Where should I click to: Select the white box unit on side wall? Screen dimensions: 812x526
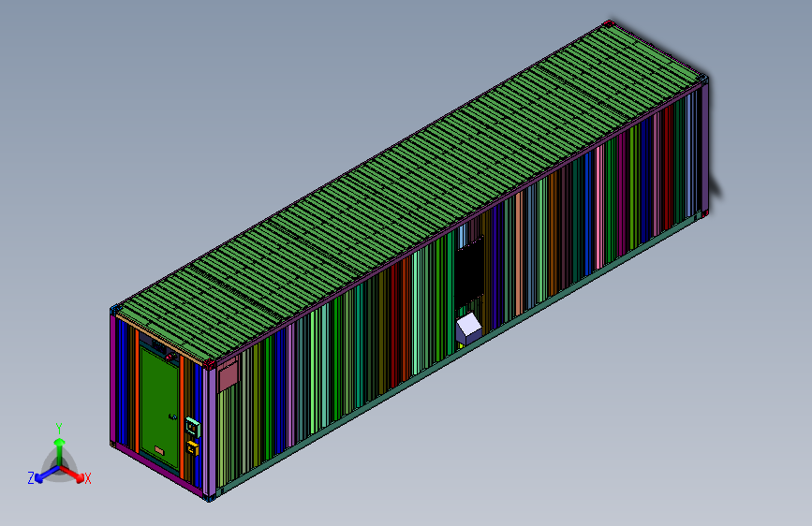pos(468,329)
